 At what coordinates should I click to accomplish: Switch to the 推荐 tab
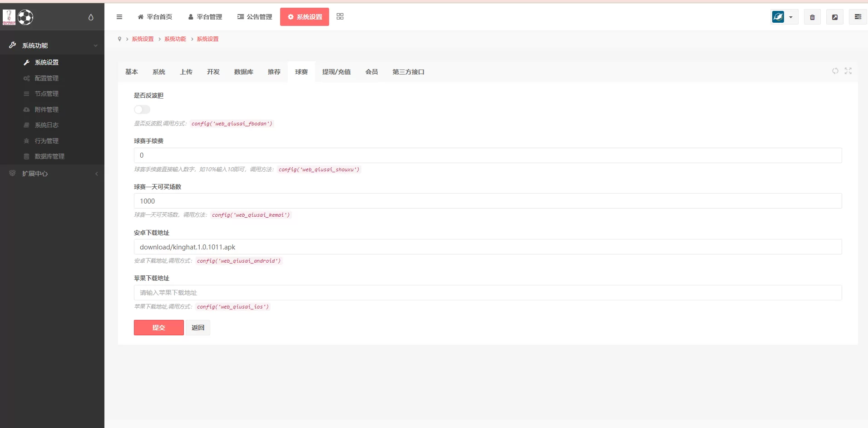(x=274, y=72)
